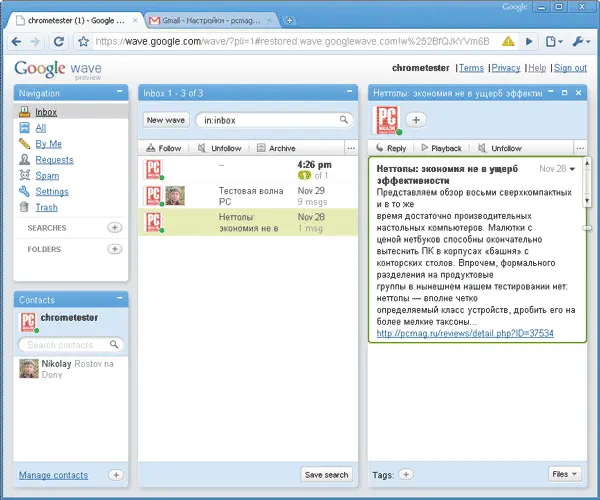Screen dimensions: 600x500
Task: Minimize the Navigation panel
Action: (120, 91)
